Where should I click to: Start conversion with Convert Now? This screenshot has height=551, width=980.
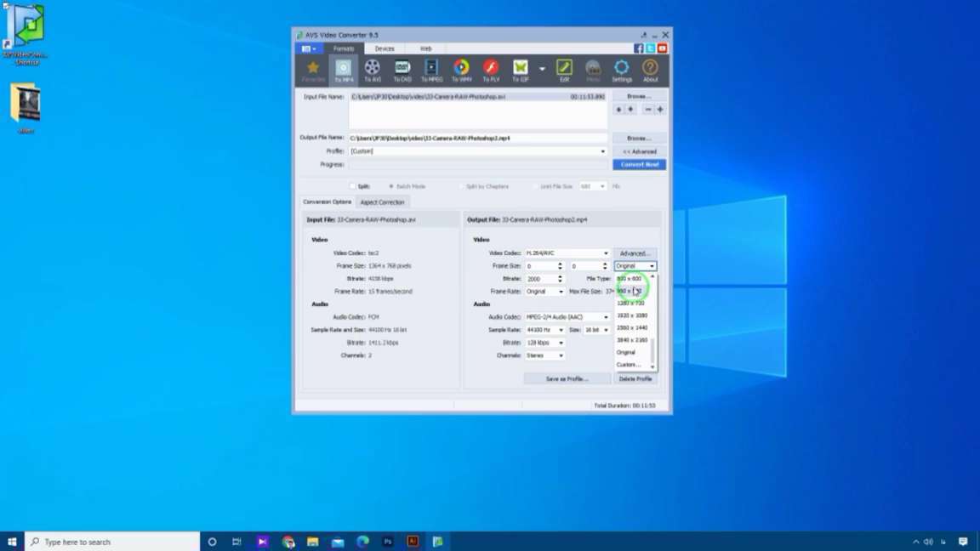click(639, 164)
